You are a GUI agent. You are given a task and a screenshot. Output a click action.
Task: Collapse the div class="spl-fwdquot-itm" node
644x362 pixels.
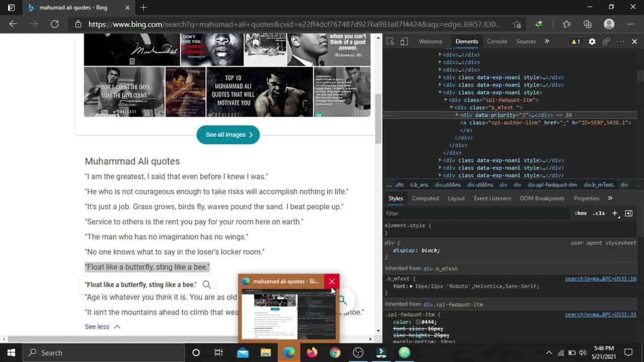[x=446, y=100]
